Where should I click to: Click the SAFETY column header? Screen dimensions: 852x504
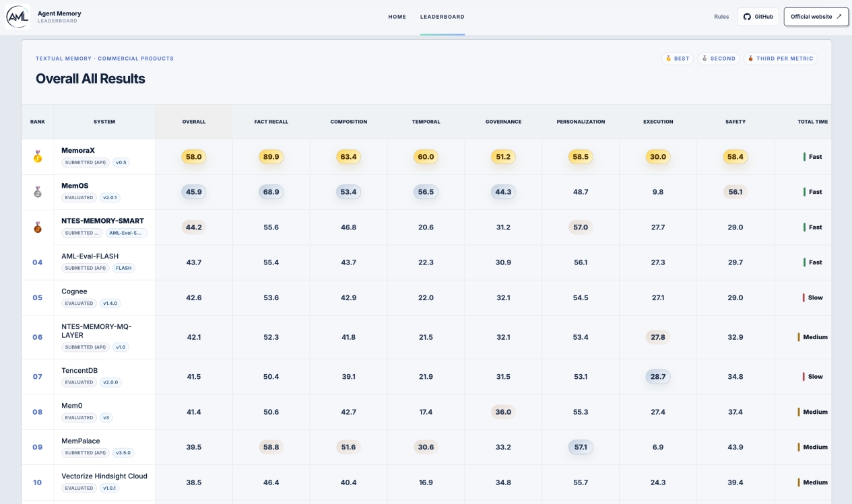pos(735,122)
